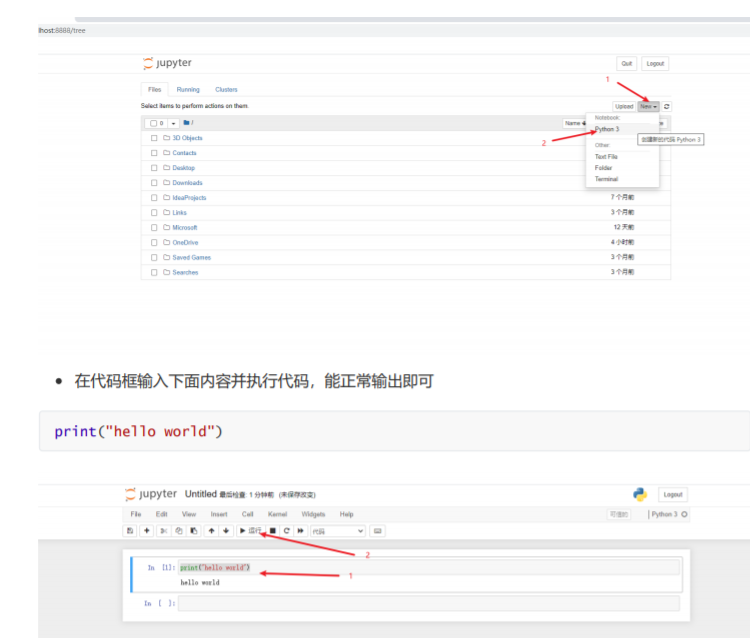Open the New dropdown button
Viewport: 750px width, 638px height.
(x=648, y=106)
